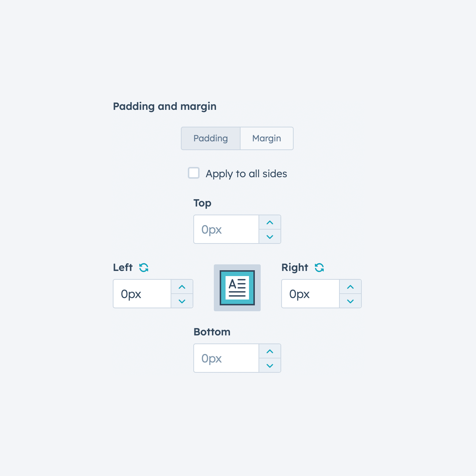
Task: Select the Padding tab
Action: coord(211,138)
